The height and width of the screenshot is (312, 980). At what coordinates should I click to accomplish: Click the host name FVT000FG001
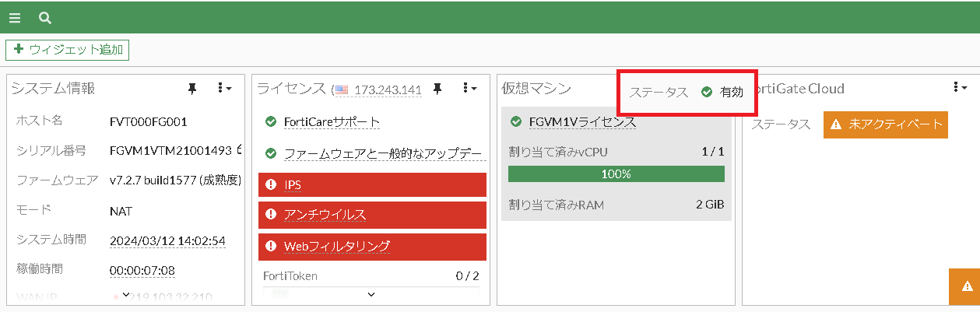(149, 121)
